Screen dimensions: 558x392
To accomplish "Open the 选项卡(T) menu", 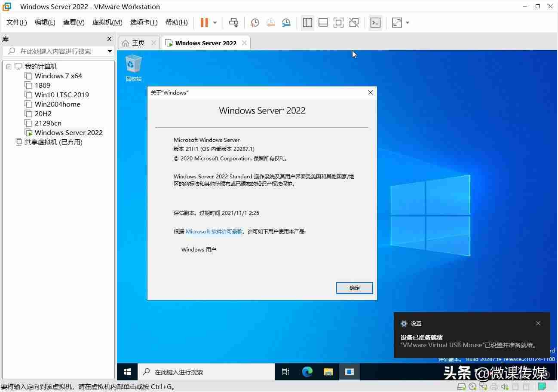I will [x=144, y=22].
